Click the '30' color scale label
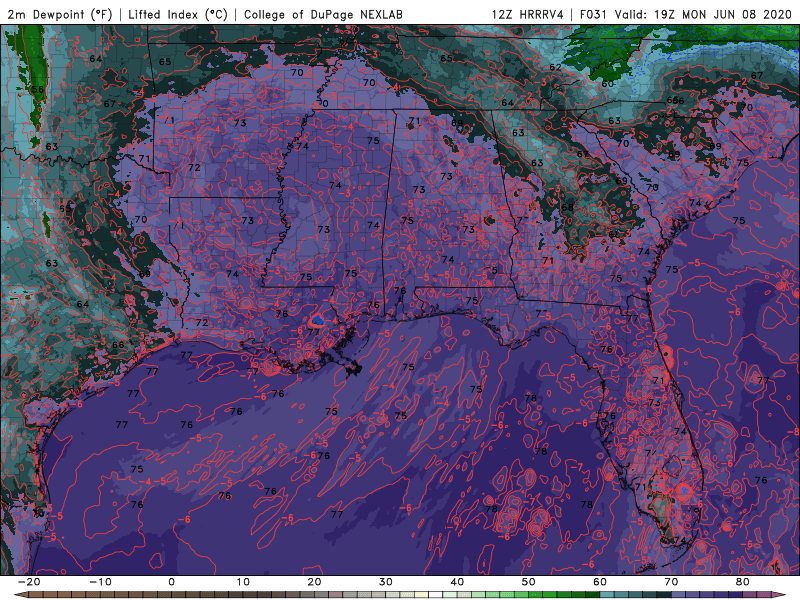Viewport: 800px width, 600px height. pyautogui.click(x=386, y=582)
